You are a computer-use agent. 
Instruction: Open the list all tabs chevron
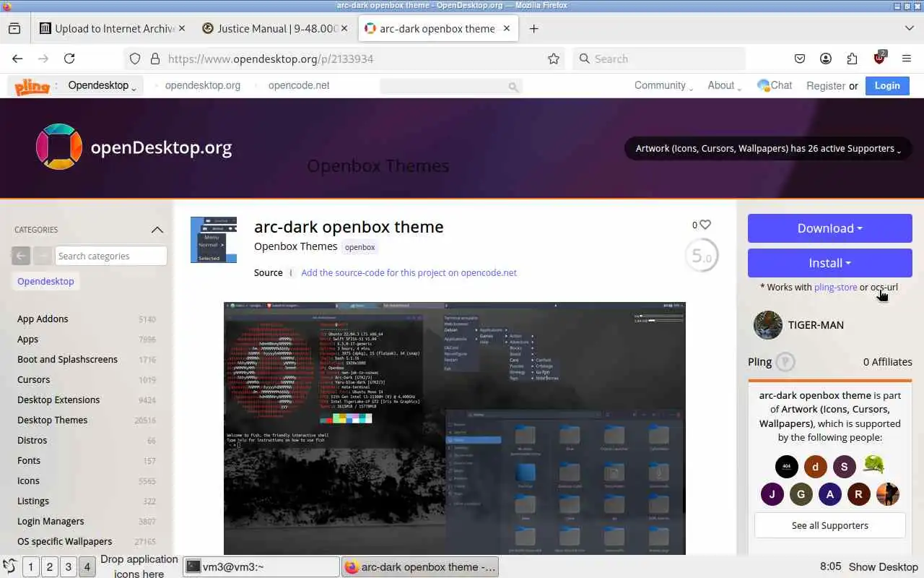click(x=909, y=28)
